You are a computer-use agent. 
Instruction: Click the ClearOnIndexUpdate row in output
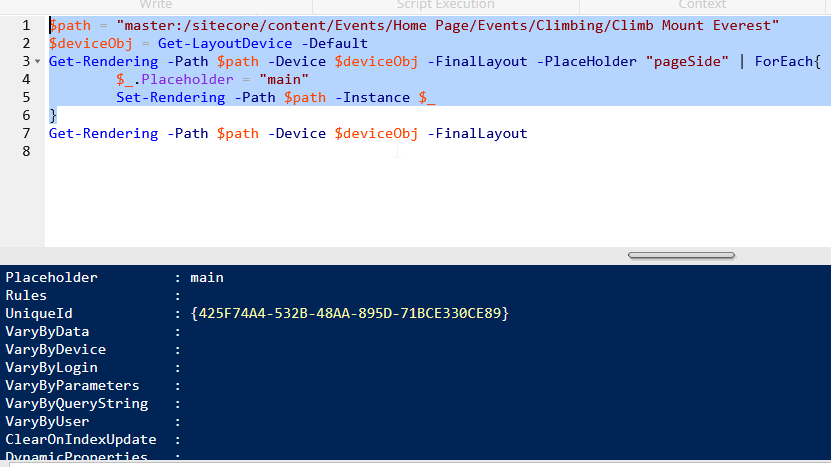click(x=93, y=439)
